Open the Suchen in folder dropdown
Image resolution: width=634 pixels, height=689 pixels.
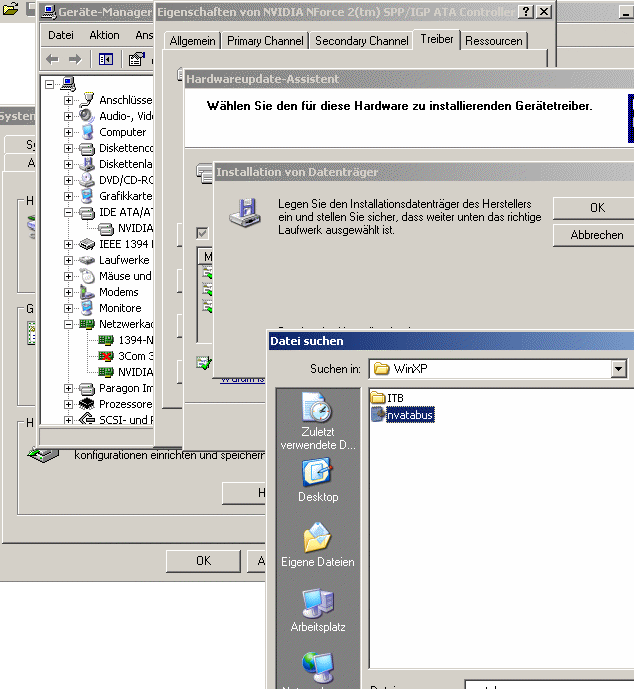618,369
